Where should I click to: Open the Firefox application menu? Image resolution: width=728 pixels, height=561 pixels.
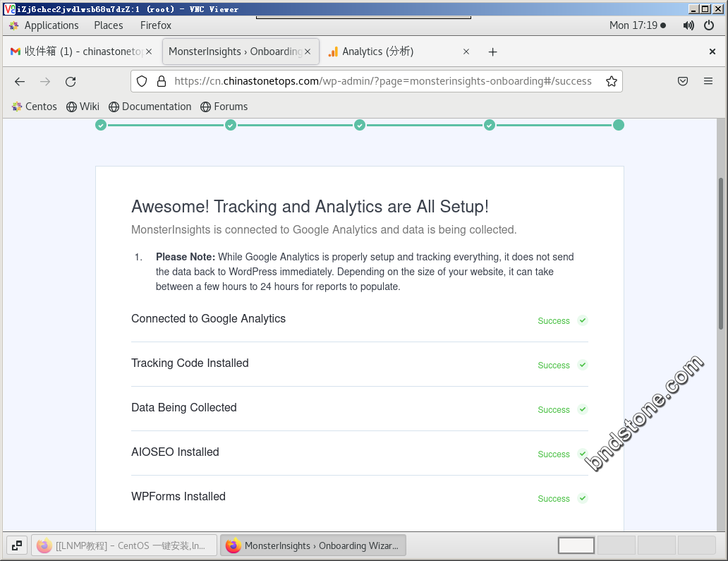155,25
